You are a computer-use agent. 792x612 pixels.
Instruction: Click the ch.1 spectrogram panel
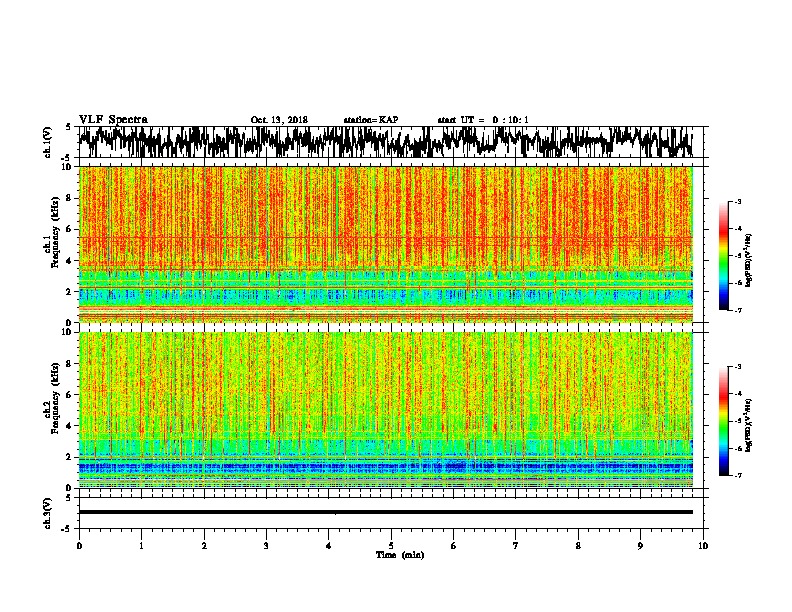point(385,244)
